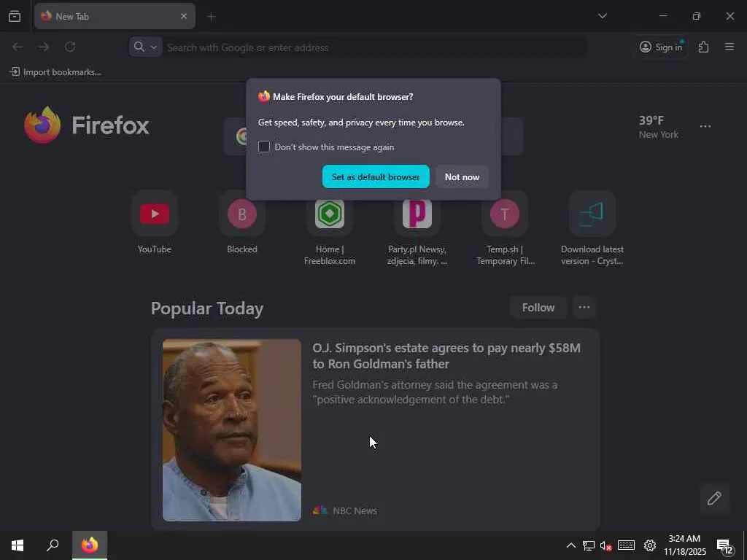Click the muted volume tray icon
The image size is (747, 560).
click(x=605, y=545)
